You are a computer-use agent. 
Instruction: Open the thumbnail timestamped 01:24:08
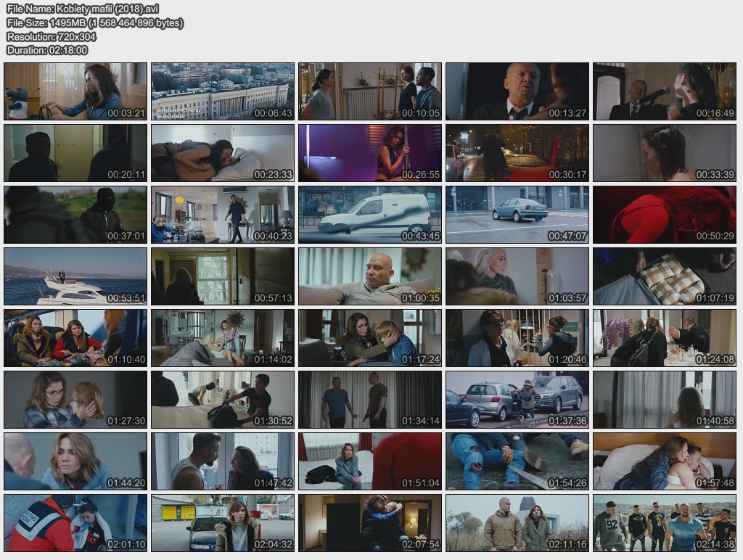(x=665, y=338)
